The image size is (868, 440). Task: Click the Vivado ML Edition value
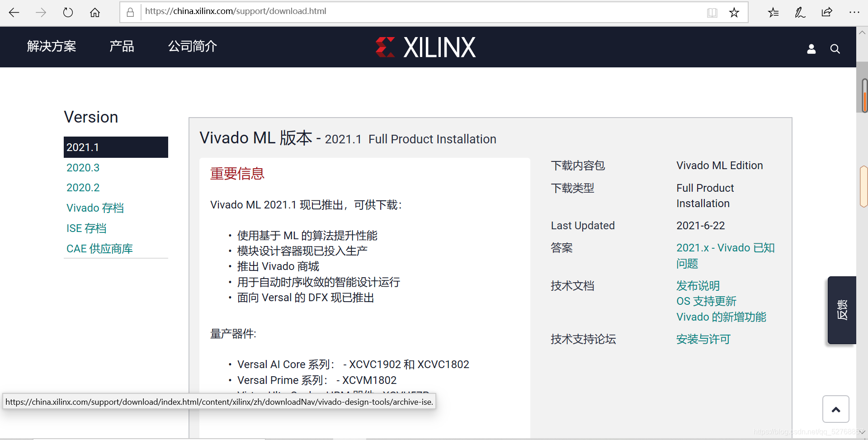tap(719, 166)
